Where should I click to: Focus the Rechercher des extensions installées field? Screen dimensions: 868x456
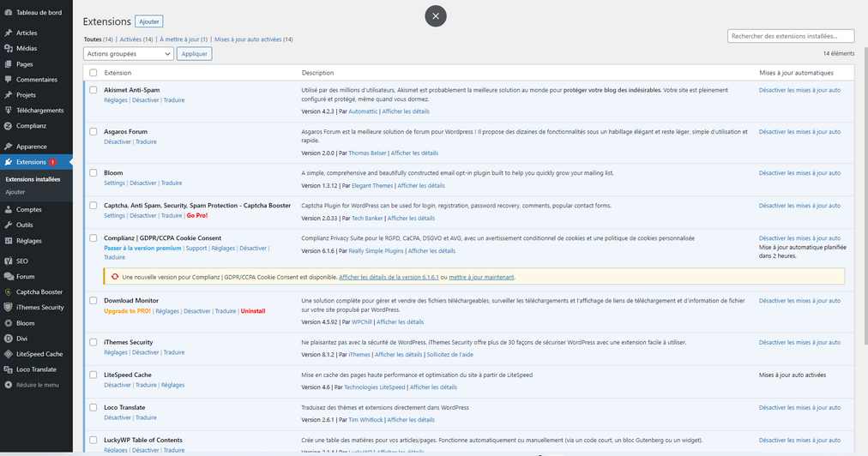coord(791,36)
